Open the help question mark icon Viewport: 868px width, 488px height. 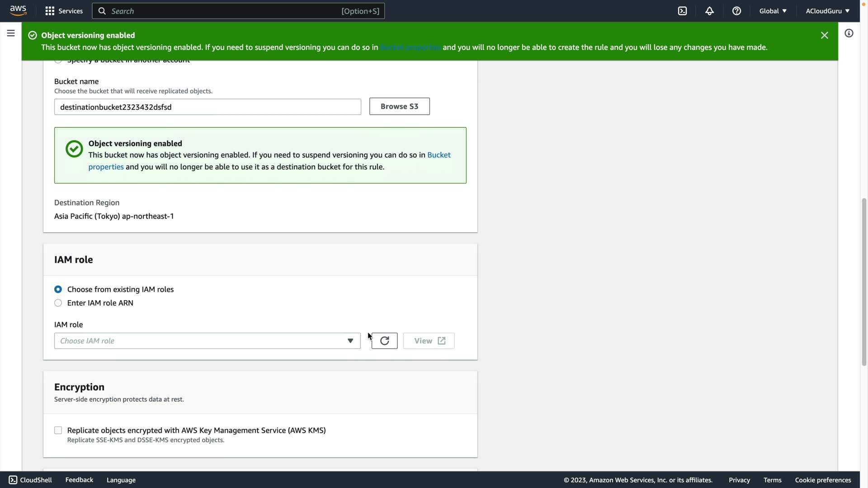pos(736,11)
